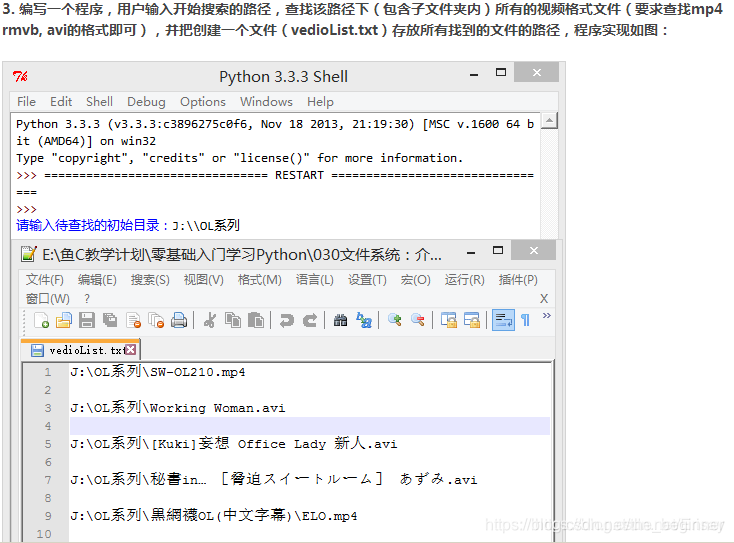The image size is (734, 543).
Task: Click the Python Shell scrollbar up arrow
Action: [x=549, y=121]
